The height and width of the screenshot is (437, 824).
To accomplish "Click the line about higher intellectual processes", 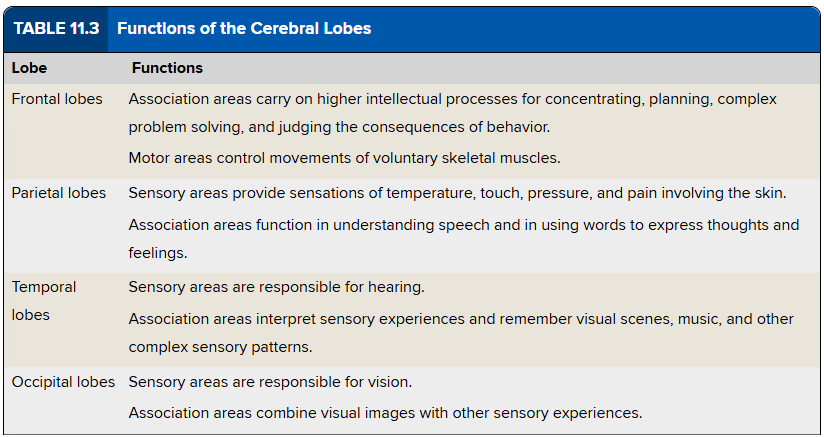I will click(452, 99).
